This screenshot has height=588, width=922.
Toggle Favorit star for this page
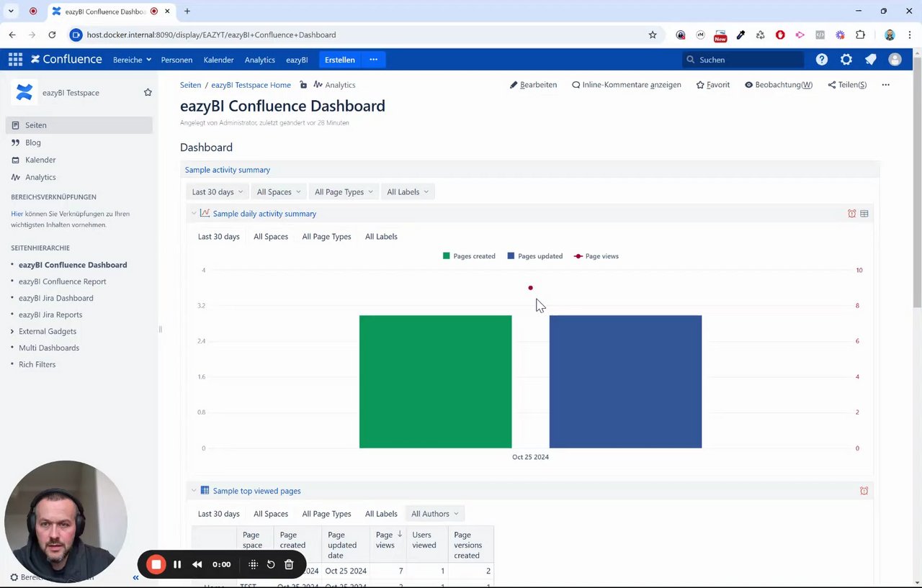click(713, 85)
